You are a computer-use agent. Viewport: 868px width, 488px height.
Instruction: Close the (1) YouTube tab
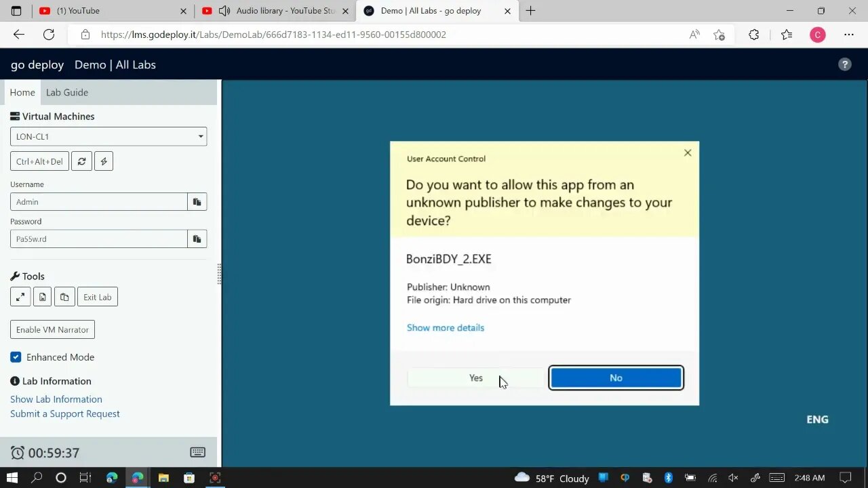183,11
